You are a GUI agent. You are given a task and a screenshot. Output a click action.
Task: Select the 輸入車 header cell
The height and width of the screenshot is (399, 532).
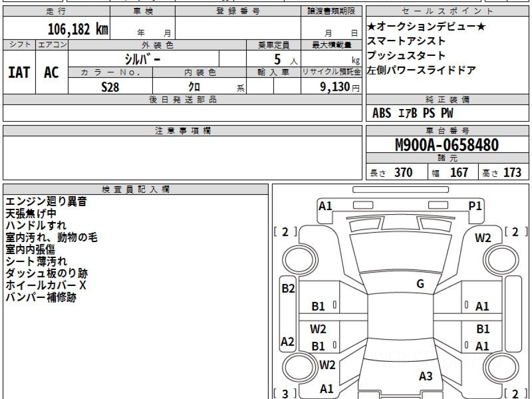tap(274, 72)
